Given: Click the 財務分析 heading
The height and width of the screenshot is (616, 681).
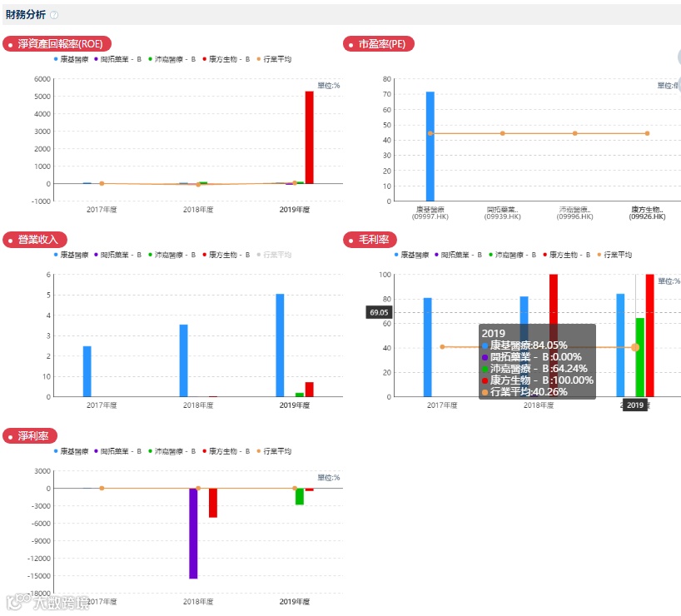Looking at the screenshot, I should pyautogui.click(x=26, y=15).
